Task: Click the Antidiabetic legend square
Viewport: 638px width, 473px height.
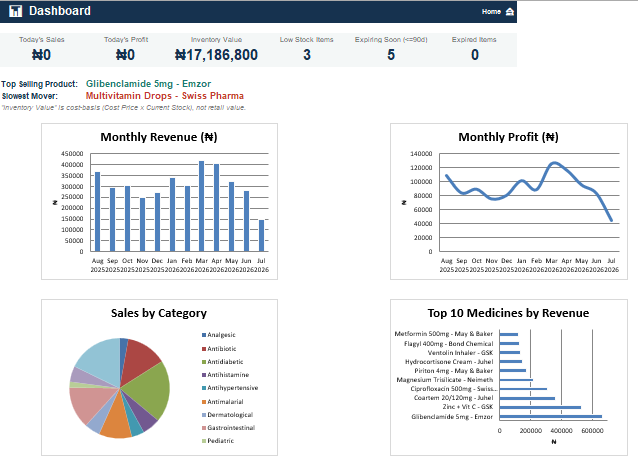Action: click(x=204, y=362)
